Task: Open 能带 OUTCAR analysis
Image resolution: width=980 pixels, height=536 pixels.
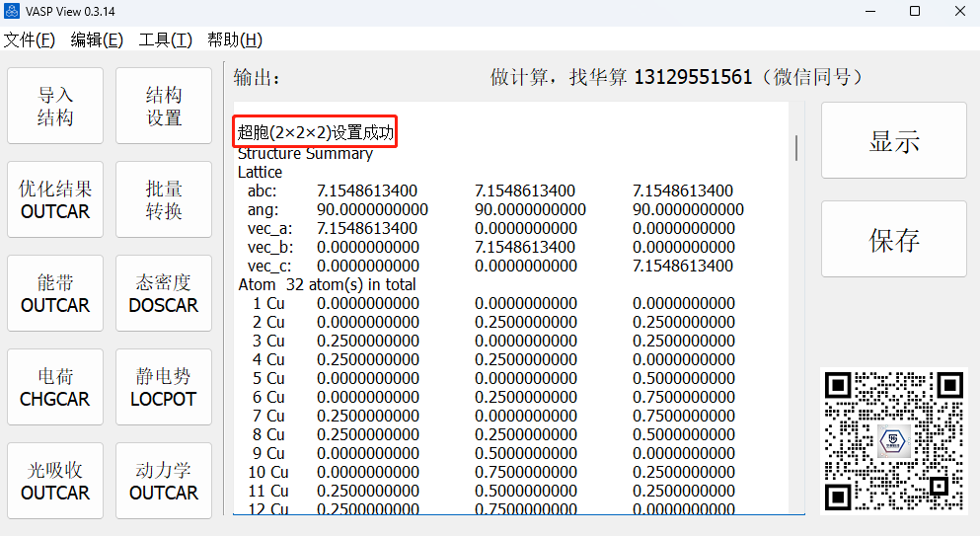Action: click(55, 294)
